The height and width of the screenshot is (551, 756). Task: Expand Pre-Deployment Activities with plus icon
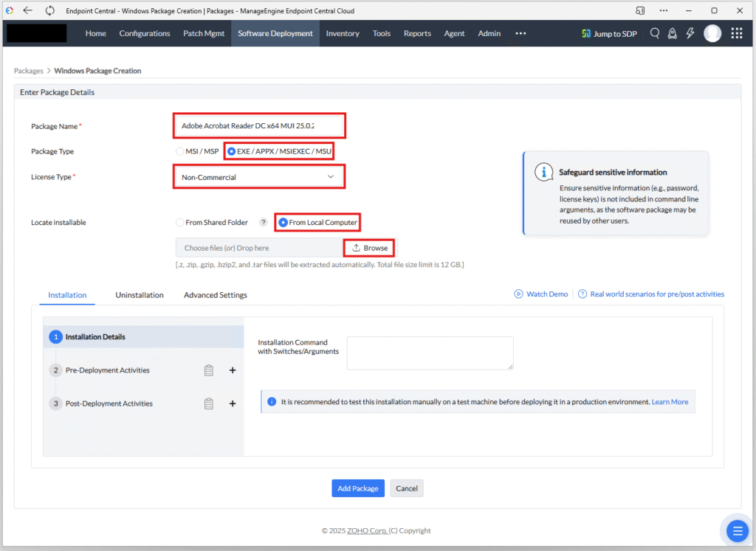click(x=233, y=370)
